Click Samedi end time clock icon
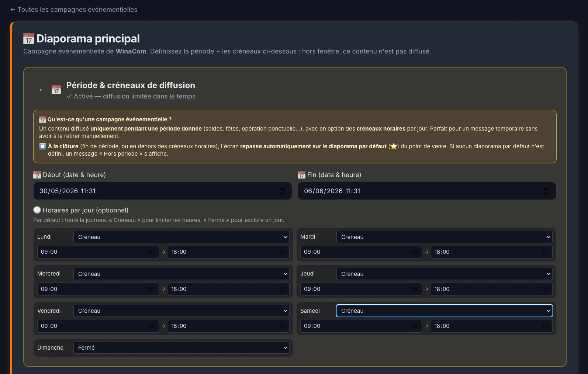This screenshot has width=588, height=374. click(x=545, y=326)
